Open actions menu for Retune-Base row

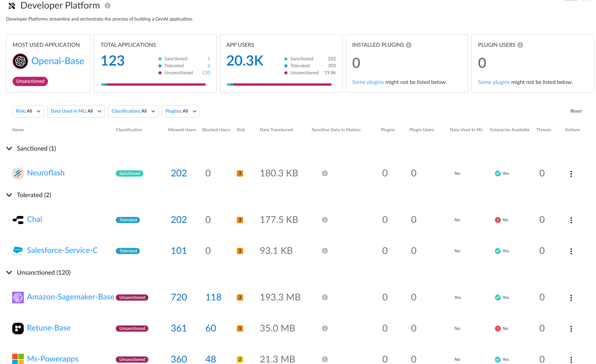point(571,329)
